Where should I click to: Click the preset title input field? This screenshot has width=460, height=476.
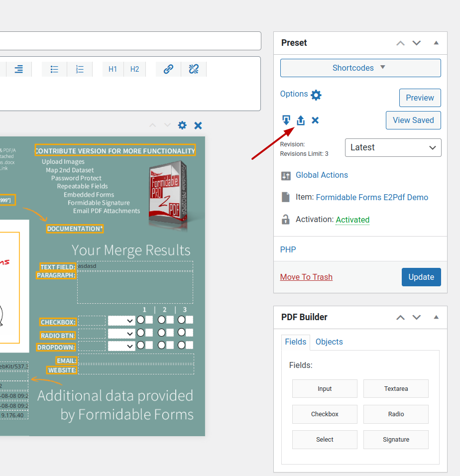129,41
